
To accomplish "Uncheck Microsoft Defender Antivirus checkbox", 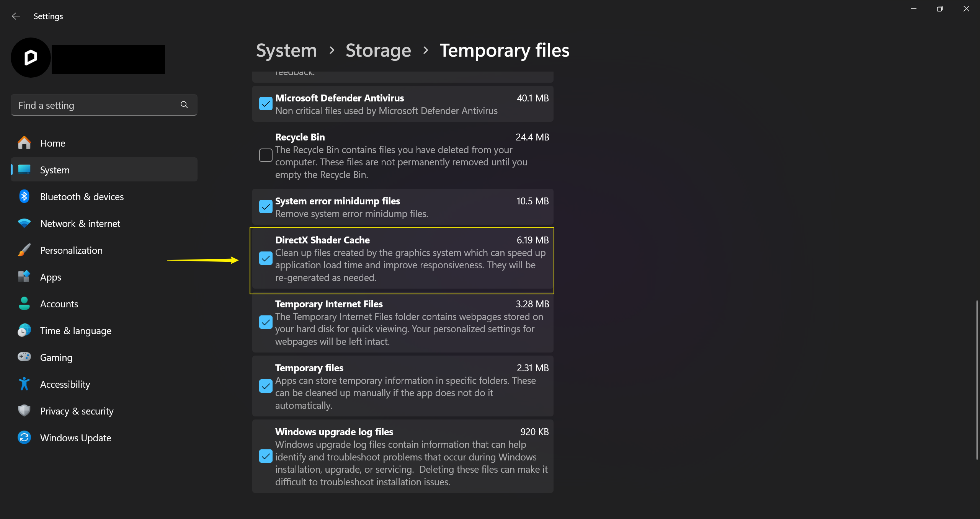I will [x=266, y=104].
